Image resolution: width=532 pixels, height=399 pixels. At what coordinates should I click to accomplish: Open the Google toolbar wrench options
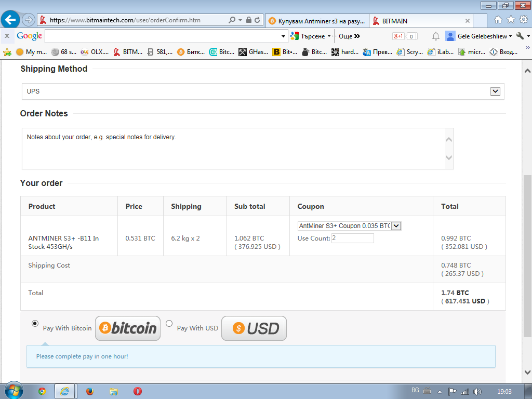[520, 36]
